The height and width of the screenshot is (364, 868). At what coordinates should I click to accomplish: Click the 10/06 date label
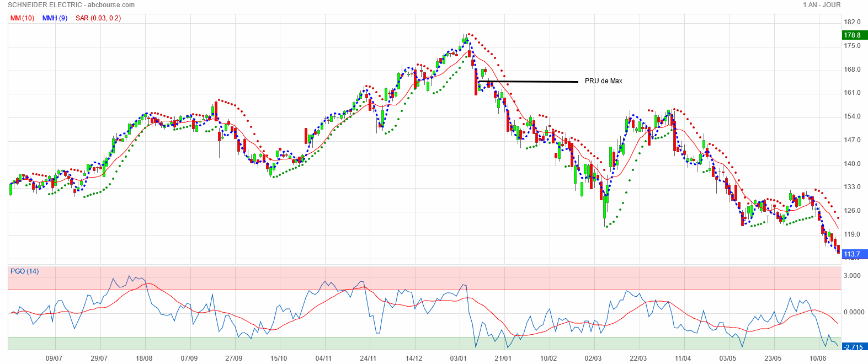tap(818, 358)
